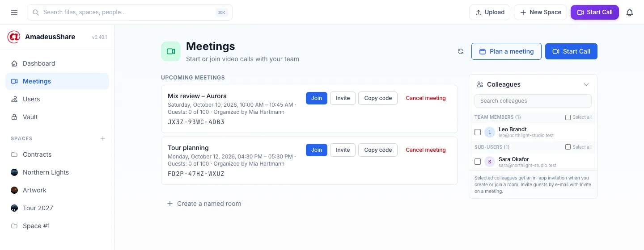The image size is (644, 250).
Task: Click the Colleagues people icon
Action: click(x=480, y=84)
